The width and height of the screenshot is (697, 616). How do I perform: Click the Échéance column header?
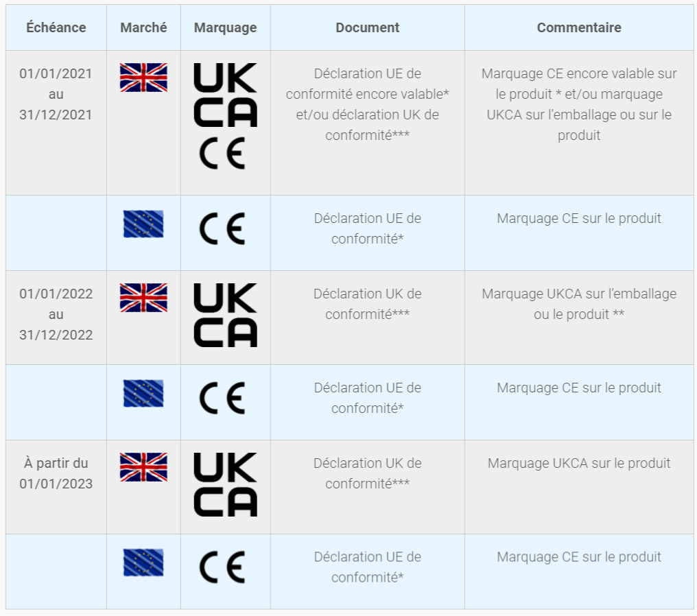tap(56, 27)
